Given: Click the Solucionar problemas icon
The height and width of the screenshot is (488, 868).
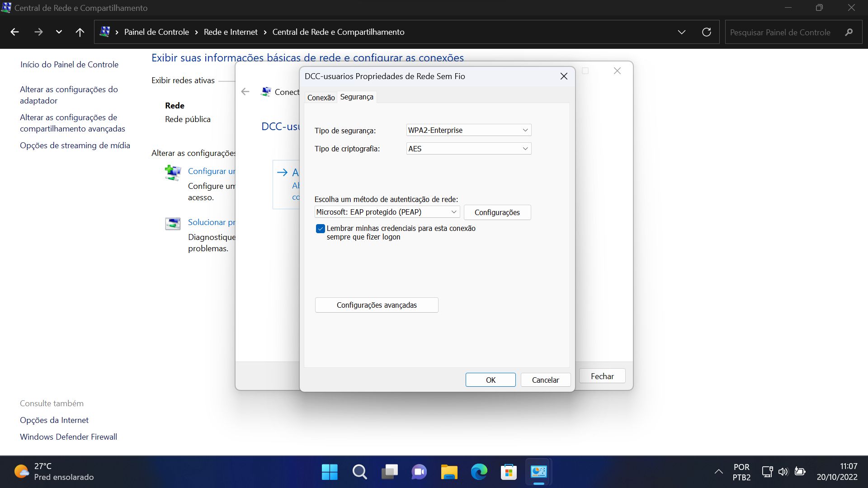Looking at the screenshot, I should (x=173, y=223).
